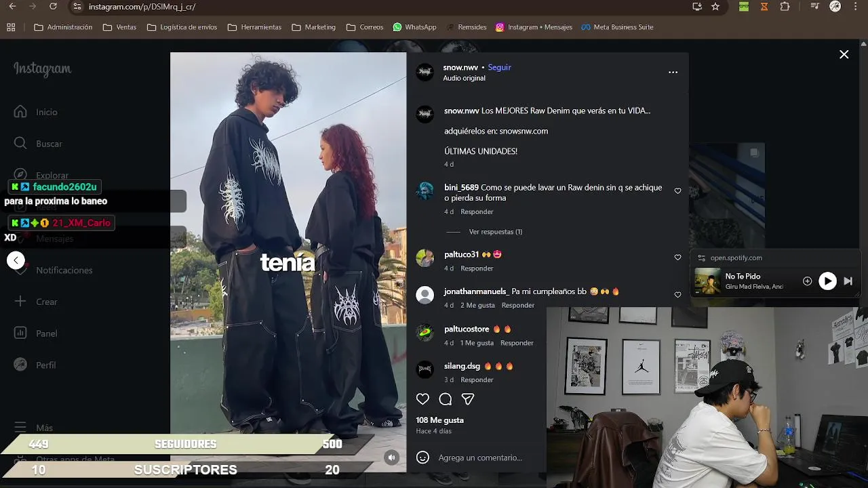Like the post with heart icon
This screenshot has width=868, height=488.
click(x=422, y=399)
